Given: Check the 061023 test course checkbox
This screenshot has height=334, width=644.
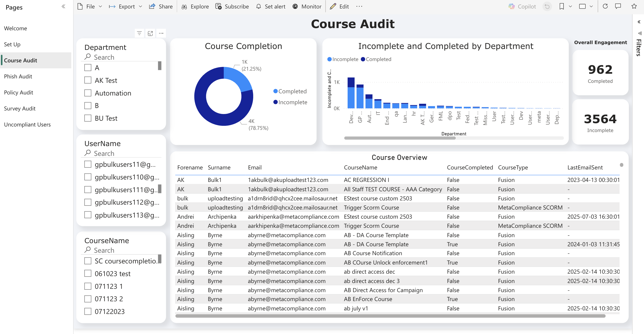Looking at the screenshot, I should pos(88,273).
